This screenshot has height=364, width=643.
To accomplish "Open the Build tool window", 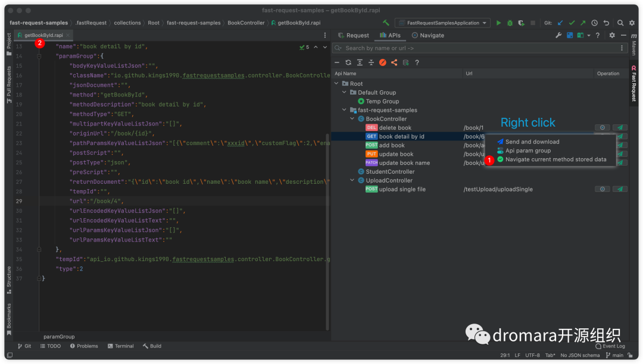I will (152, 346).
